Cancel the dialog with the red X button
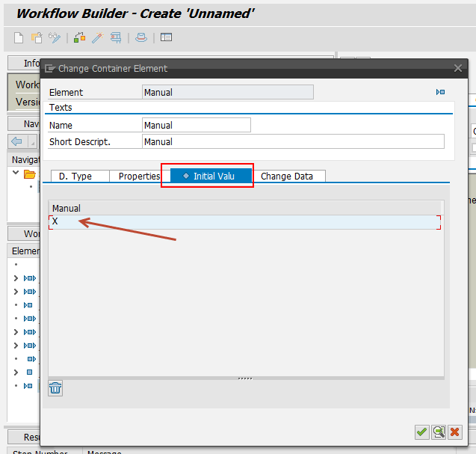The image size is (476, 454). [x=455, y=432]
